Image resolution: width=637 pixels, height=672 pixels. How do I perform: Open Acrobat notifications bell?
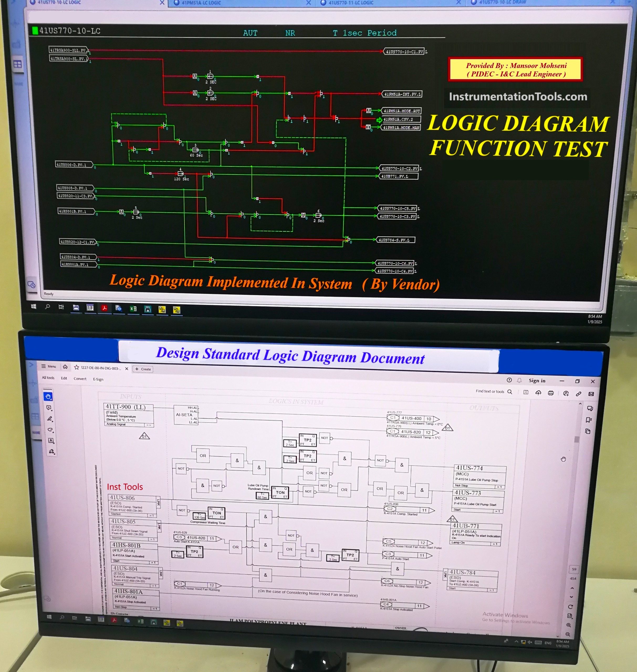click(x=519, y=380)
